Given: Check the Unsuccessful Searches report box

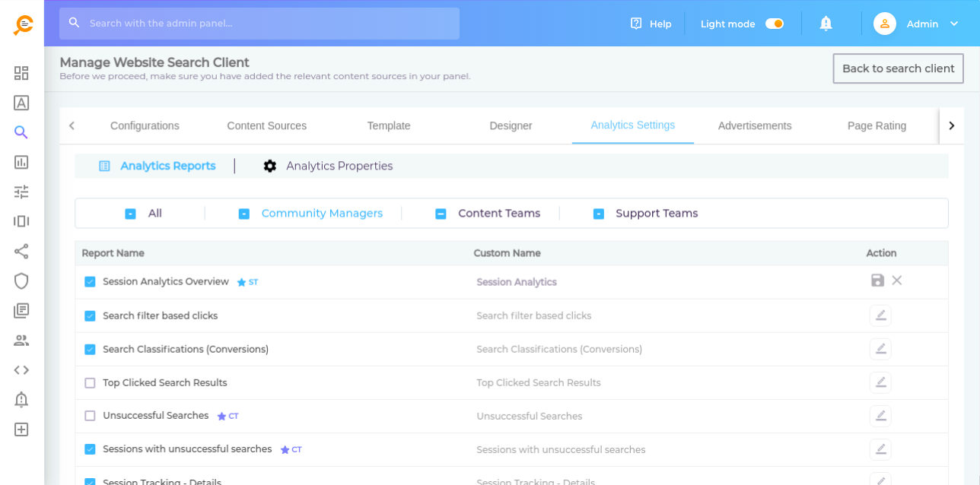Looking at the screenshot, I should pos(90,416).
